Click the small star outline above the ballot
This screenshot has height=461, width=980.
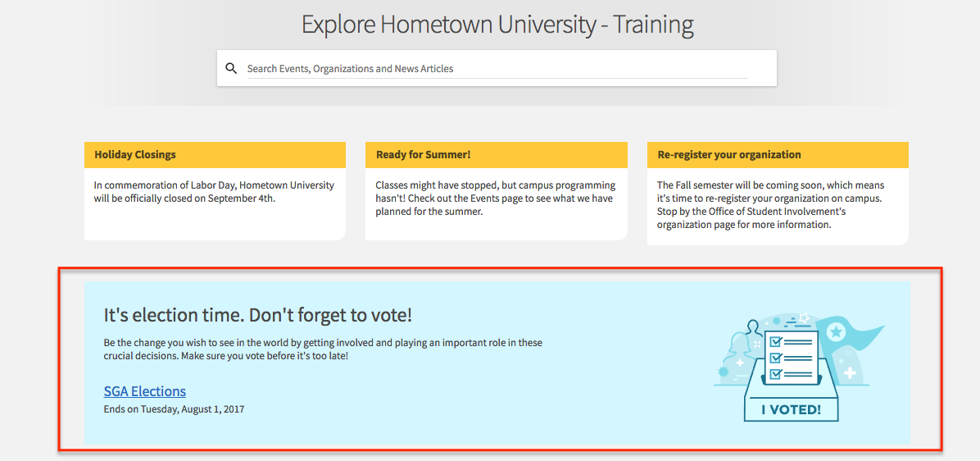tap(804, 318)
